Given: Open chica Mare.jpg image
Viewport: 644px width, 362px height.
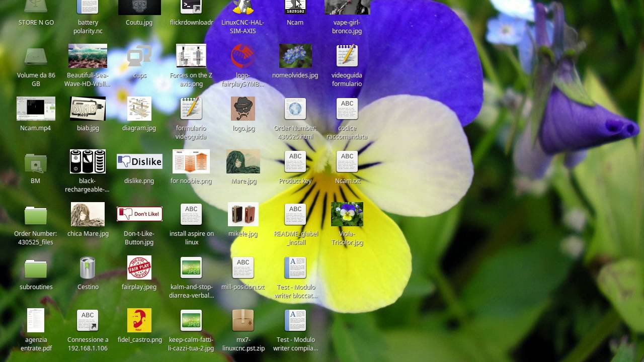Looking at the screenshot, I should pyautogui.click(x=88, y=214).
